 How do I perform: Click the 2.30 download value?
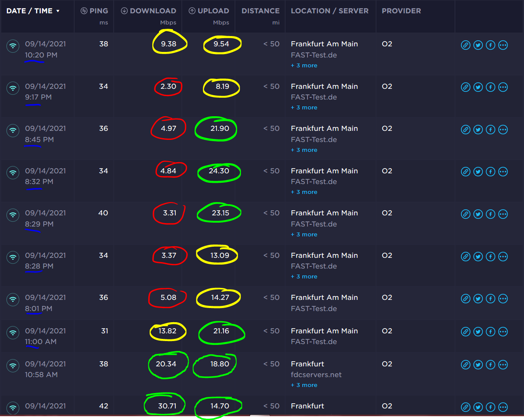point(168,87)
